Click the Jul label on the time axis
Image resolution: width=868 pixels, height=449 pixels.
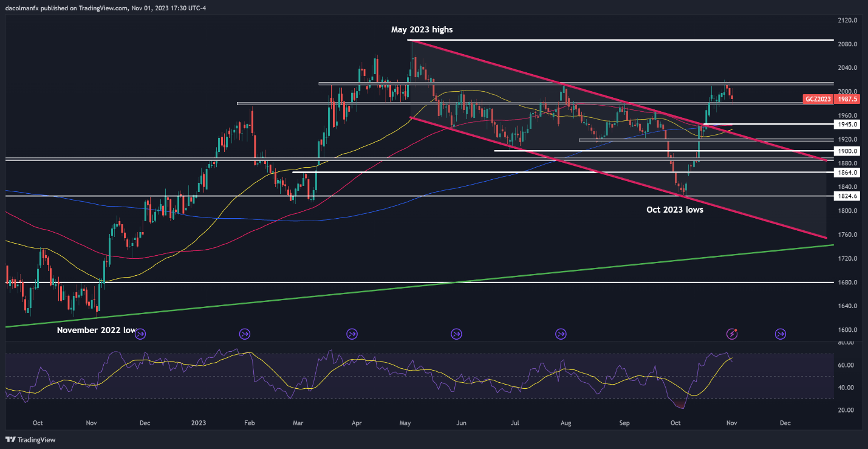tap(514, 422)
